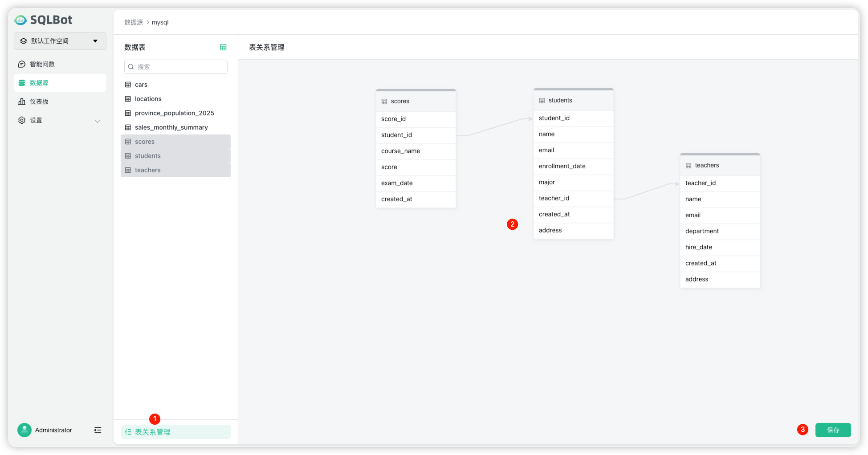868x455 pixels.
Task: Click the 保存 button
Action: [833, 430]
